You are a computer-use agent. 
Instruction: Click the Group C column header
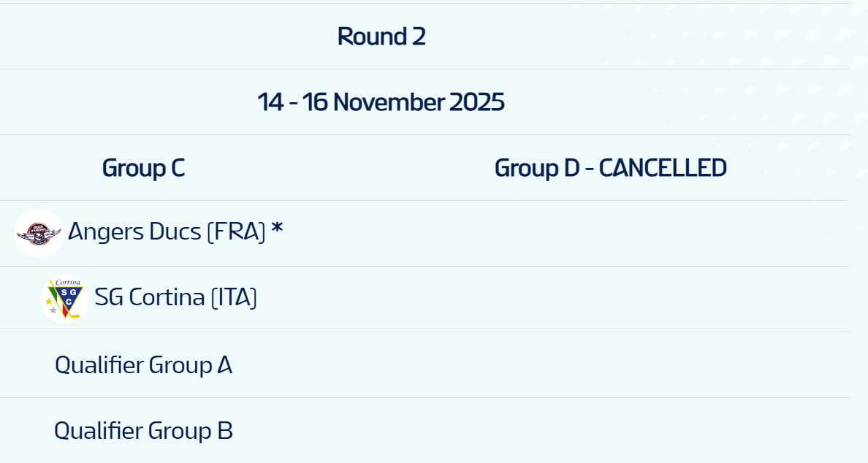tap(143, 168)
